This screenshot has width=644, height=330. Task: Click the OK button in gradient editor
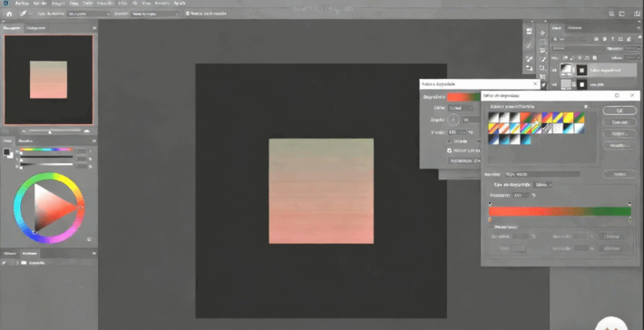click(x=620, y=111)
